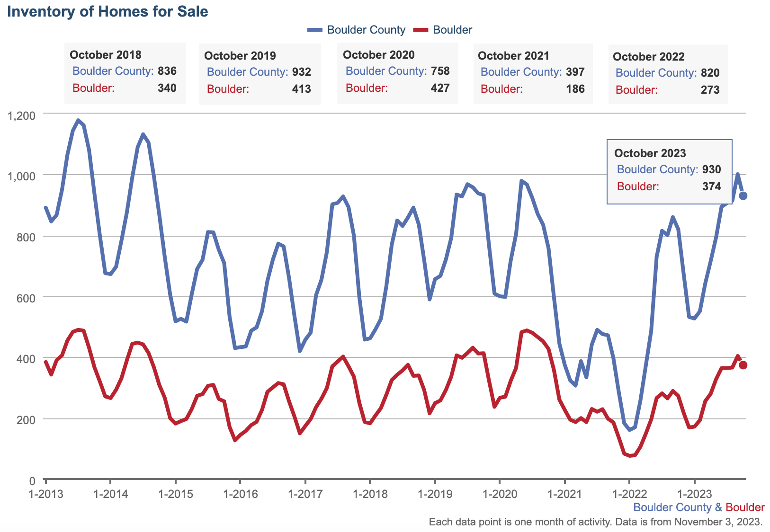Click the 400 y-axis label
The width and height of the screenshot is (770, 532).
pyautogui.click(x=27, y=359)
